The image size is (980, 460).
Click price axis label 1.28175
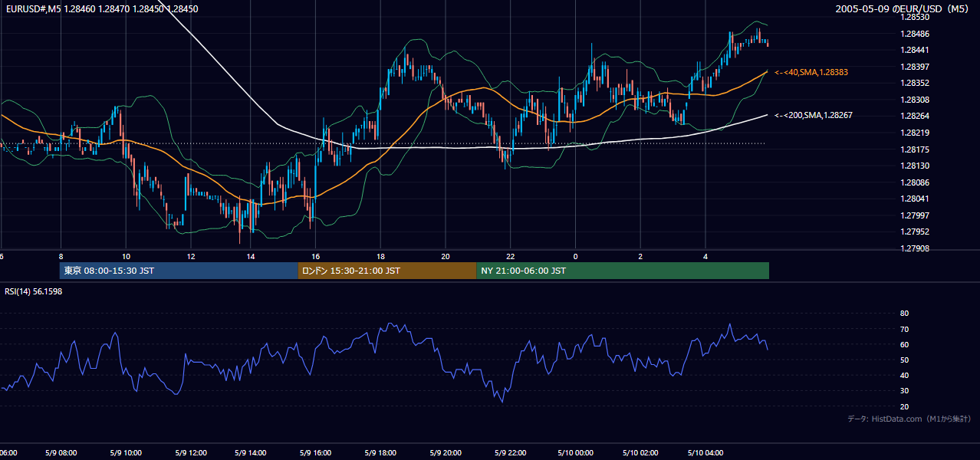coord(914,149)
